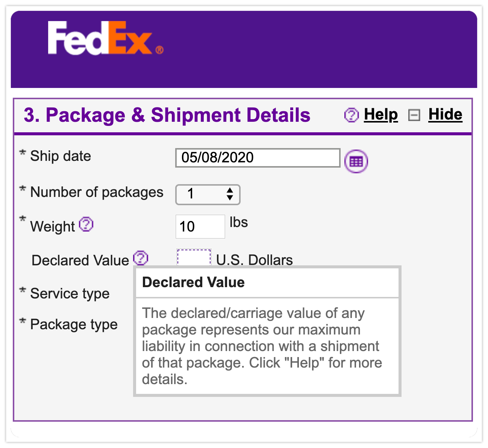Click the Weight input box
This screenshot has width=488, height=448.
pyautogui.click(x=200, y=227)
